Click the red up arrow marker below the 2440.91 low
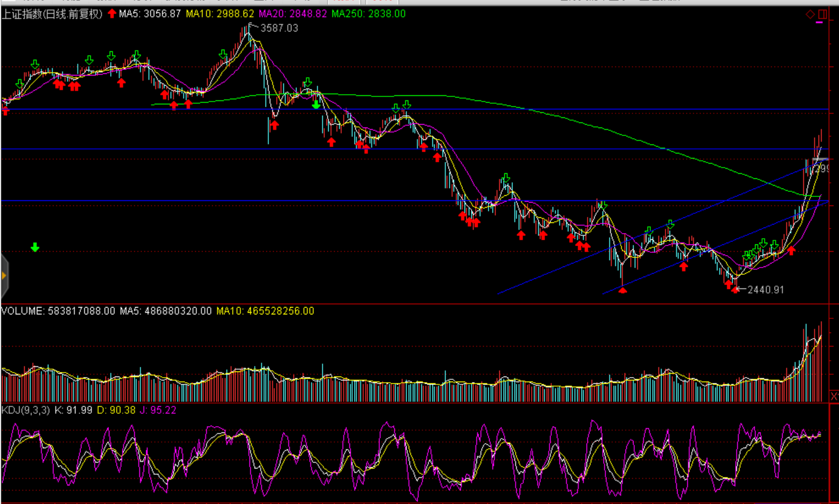Image resolution: width=839 pixels, height=504 pixels. [x=735, y=289]
